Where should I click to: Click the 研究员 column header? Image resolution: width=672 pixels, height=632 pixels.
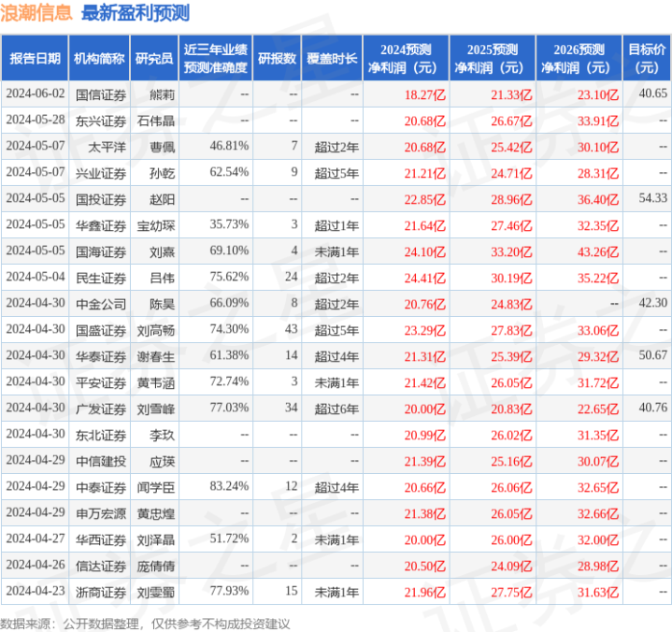pos(154,58)
